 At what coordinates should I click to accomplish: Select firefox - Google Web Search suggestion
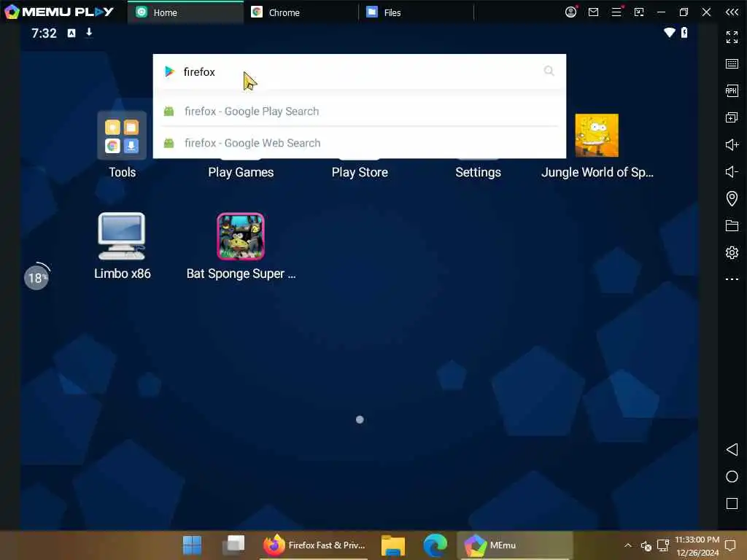(x=360, y=143)
